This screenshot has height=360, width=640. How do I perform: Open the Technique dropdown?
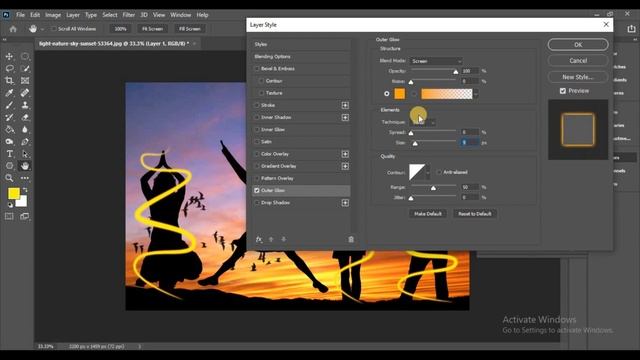click(x=422, y=122)
